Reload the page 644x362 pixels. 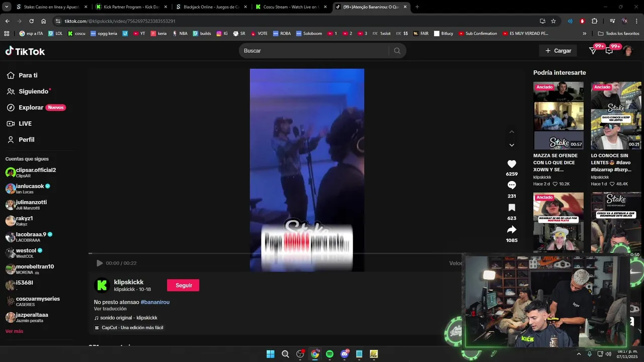tap(31, 21)
